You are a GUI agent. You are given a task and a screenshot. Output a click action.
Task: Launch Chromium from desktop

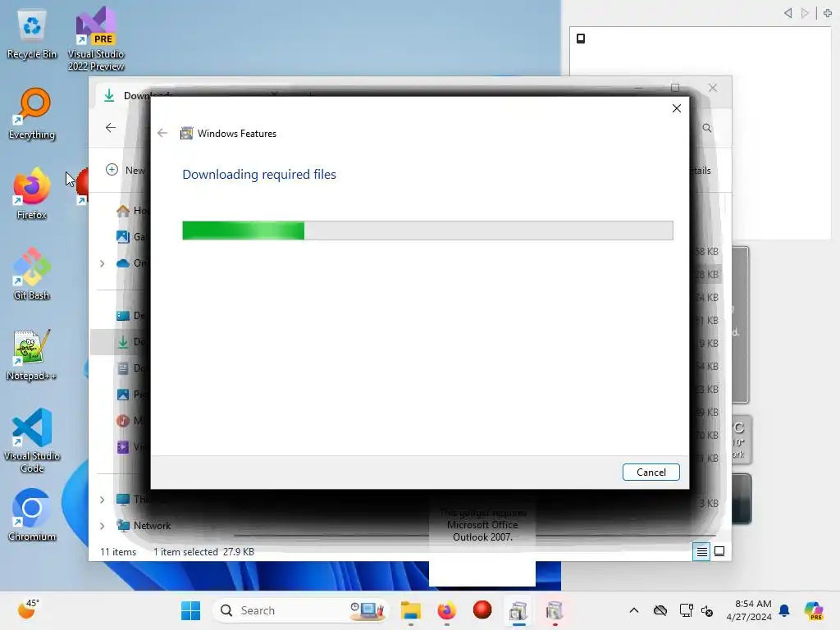click(x=32, y=515)
